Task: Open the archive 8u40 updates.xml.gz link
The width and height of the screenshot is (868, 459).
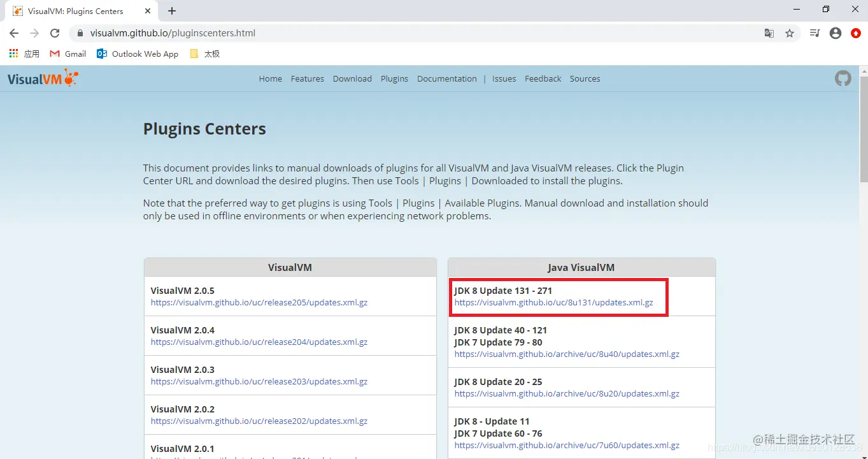Action: 567,354
